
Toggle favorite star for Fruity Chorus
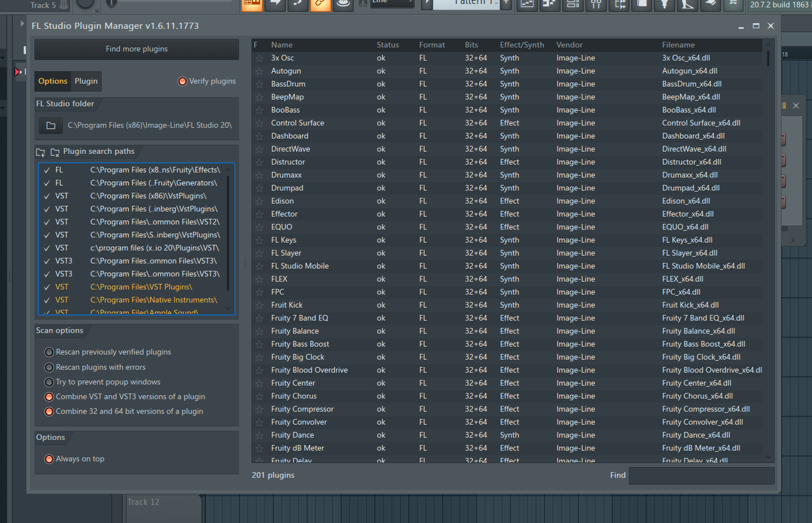click(x=259, y=396)
